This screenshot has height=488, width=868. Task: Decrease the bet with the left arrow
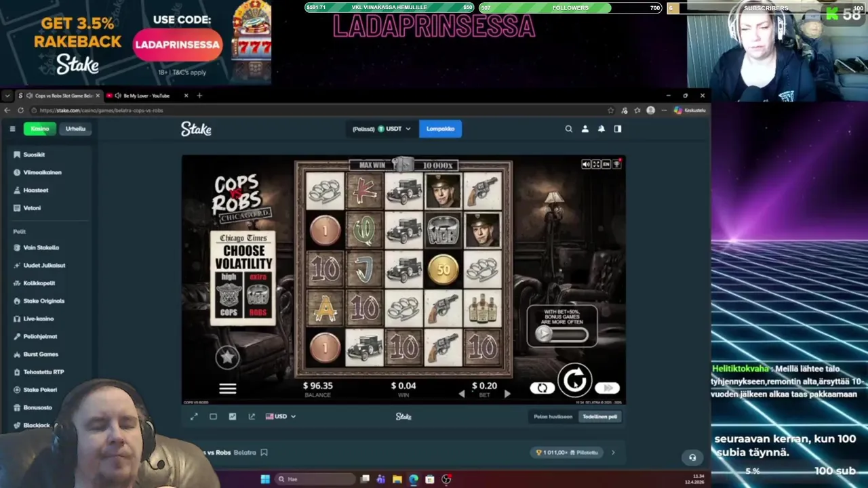462,393
